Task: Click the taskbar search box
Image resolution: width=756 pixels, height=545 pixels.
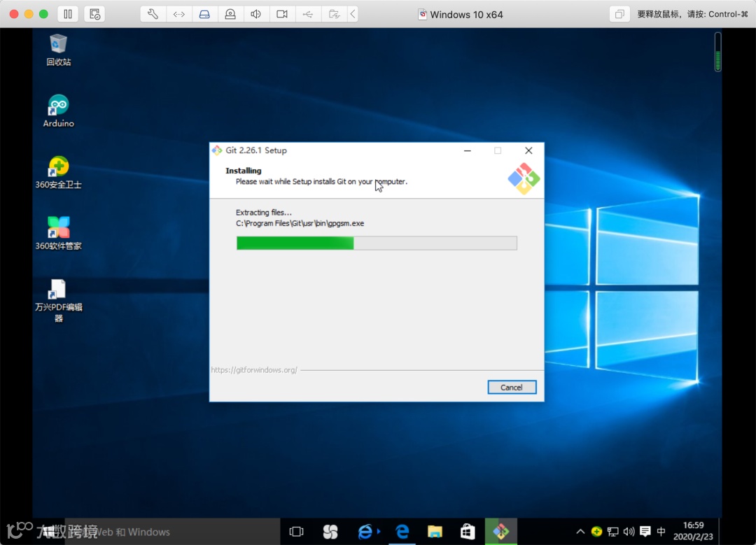Action: [171, 532]
